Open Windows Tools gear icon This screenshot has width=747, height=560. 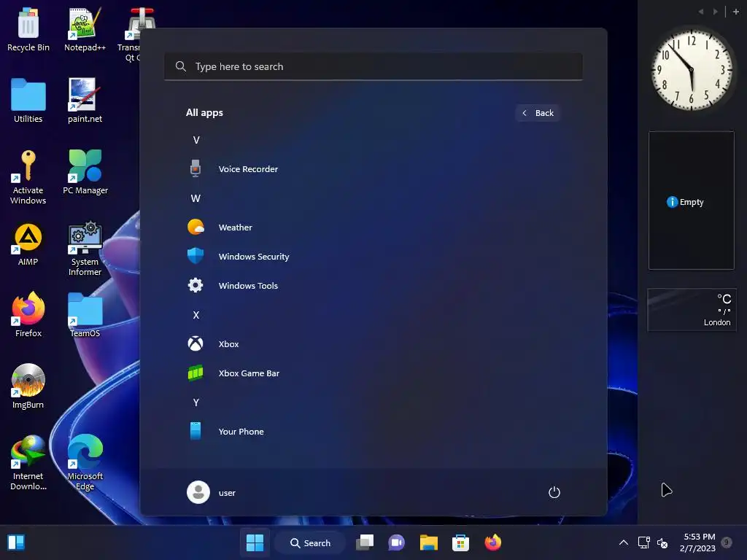[196, 285]
